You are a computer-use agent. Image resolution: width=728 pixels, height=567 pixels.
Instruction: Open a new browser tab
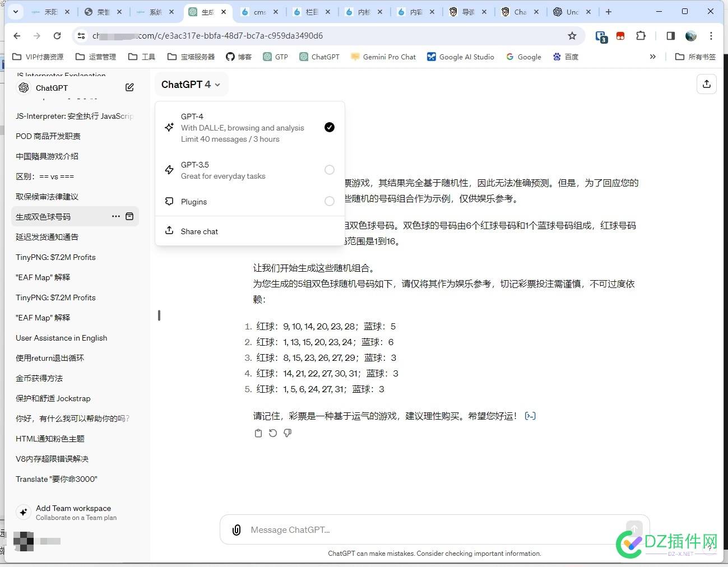609,12
